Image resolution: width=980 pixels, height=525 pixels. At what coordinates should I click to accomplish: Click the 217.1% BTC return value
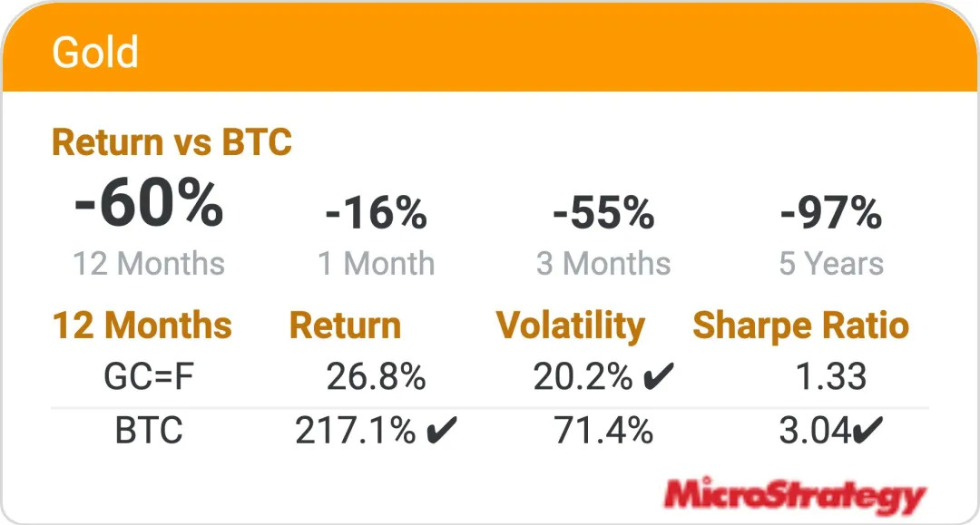(x=356, y=432)
